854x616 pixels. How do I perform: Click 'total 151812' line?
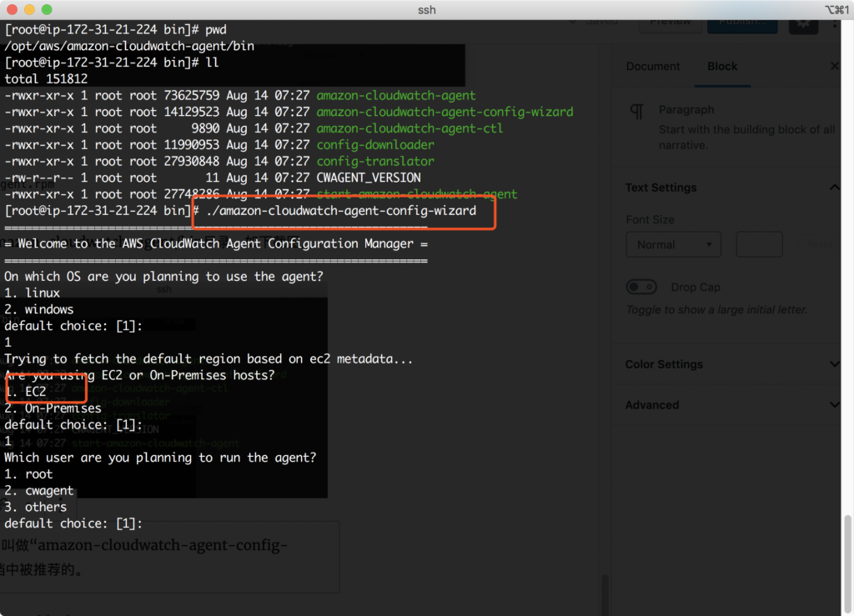coord(46,79)
